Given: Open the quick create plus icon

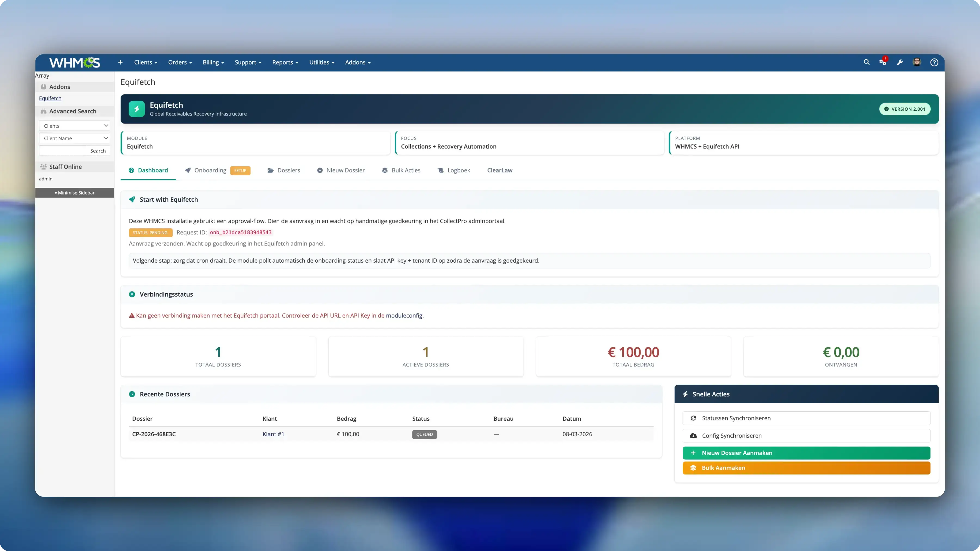Looking at the screenshot, I should (120, 62).
